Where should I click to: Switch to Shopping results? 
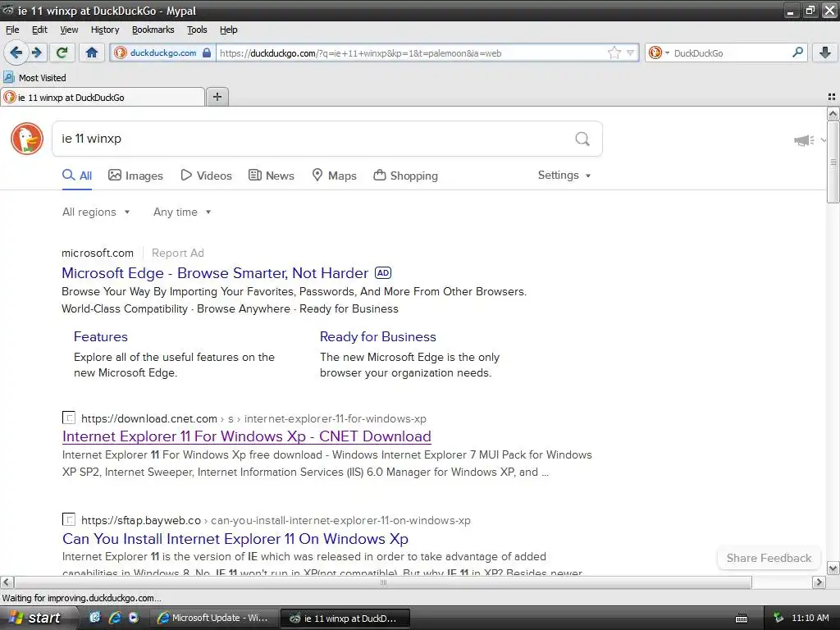(405, 176)
